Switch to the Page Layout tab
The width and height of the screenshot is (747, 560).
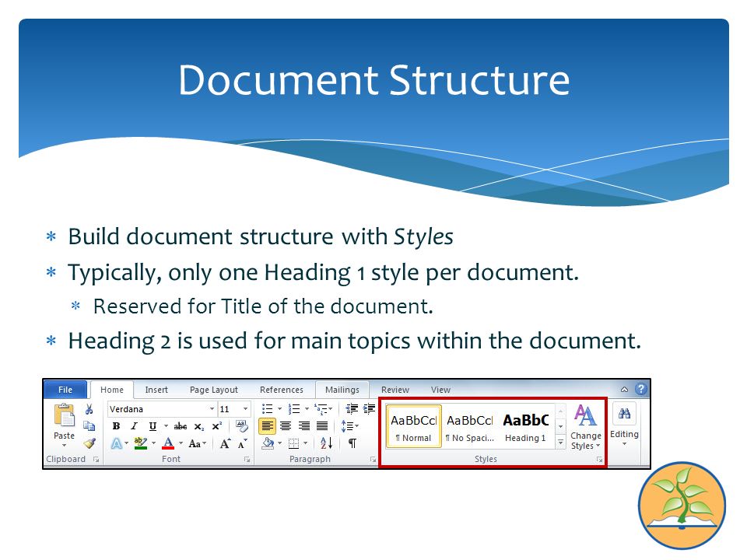[x=213, y=390]
